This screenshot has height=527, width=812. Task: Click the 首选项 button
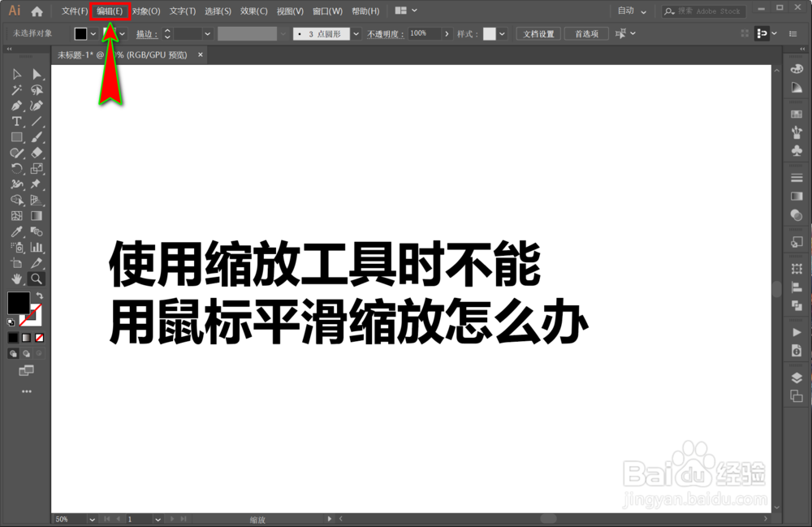(x=587, y=33)
